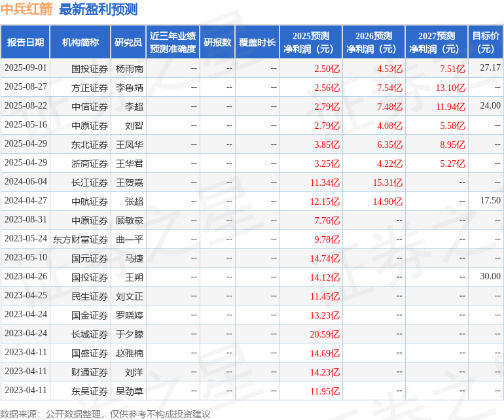Click researcher 马捷
504x420 pixels.
(134, 258)
